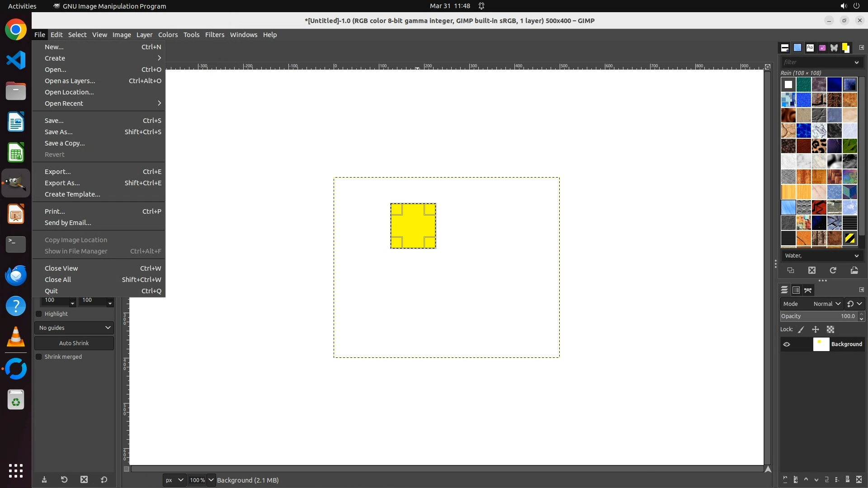Expand the layer Mode Normal dropdown
The height and width of the screenshot is (488, 868).
click(826, 304)
